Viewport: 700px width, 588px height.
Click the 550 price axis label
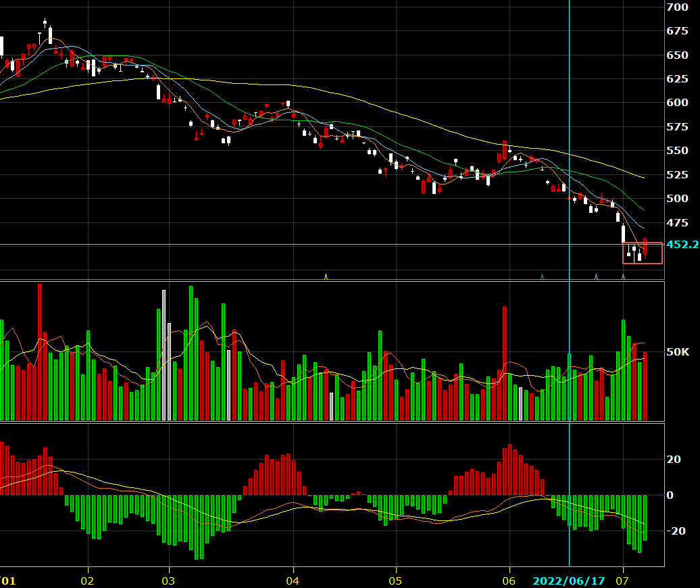677,151
